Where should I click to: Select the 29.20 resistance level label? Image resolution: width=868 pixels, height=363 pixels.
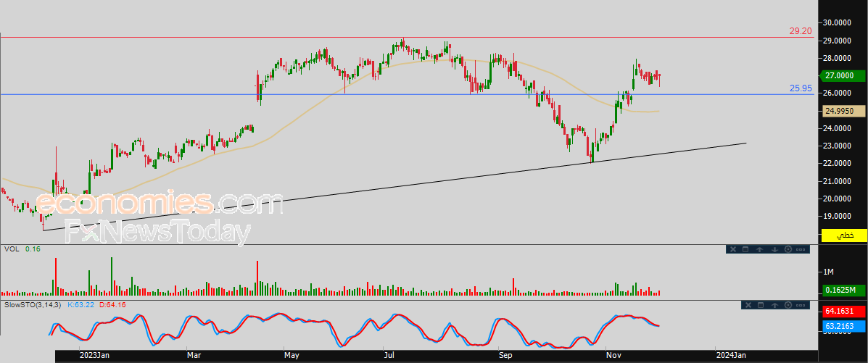(801, 32)
